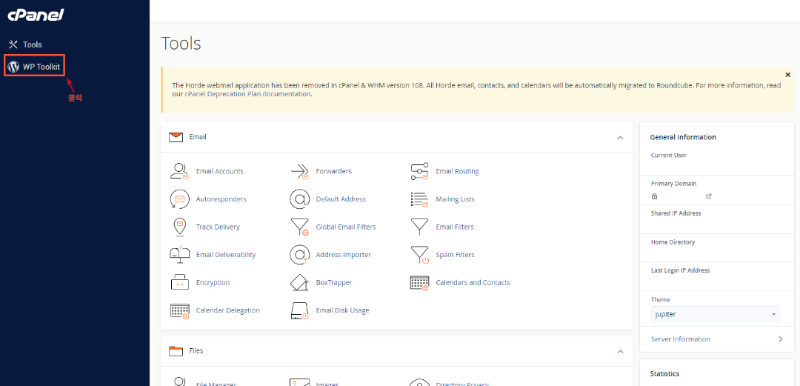The width and height of the screenshot is (800, 386).
Task: Click the Address Importer link text
Action: point(343,254)
